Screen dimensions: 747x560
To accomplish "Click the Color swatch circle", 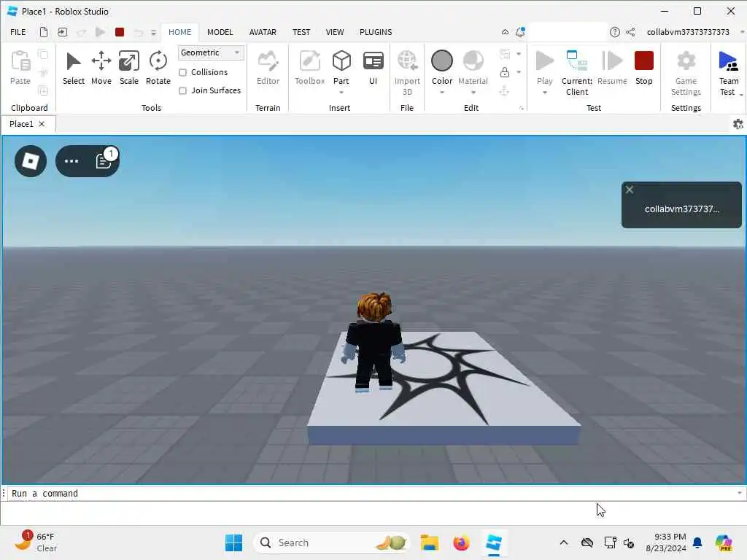I will [441, 61].
